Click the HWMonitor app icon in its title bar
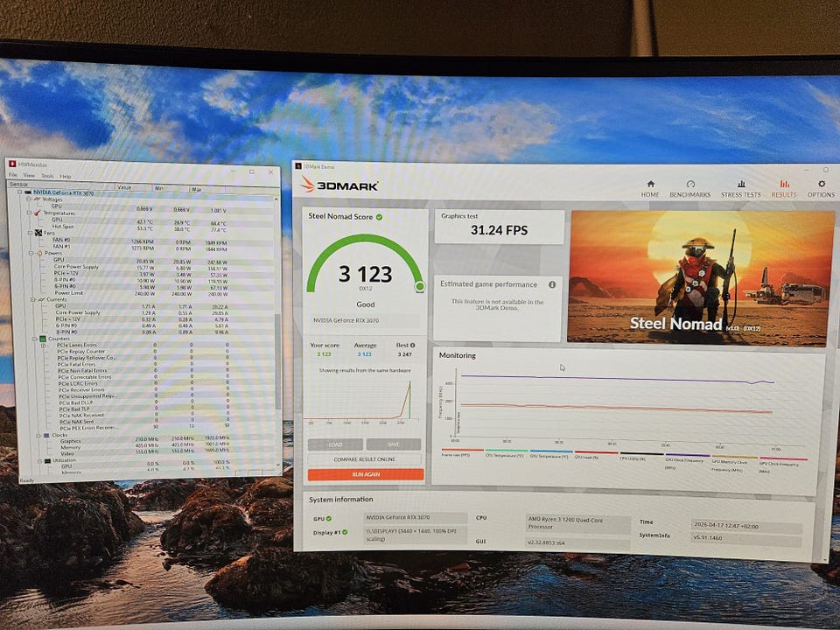Image resolution: width=840 pixels, height=630 pixels. pyautogui.click(x=11, y=164)
